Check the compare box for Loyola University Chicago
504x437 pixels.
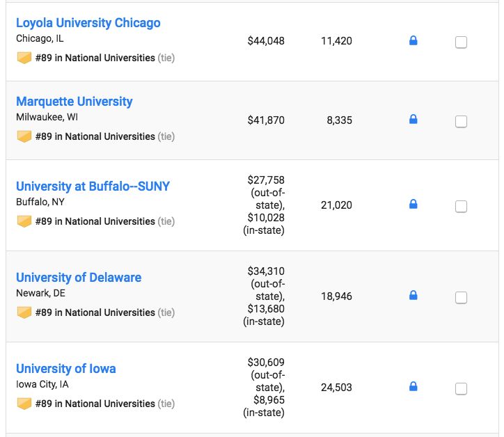pyautogui.click(x=461, y=42)
